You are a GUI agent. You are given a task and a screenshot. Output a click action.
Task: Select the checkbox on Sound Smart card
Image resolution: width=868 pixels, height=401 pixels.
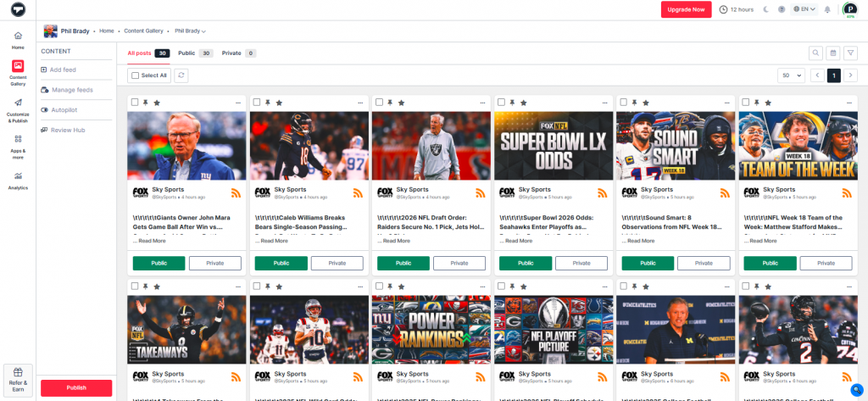pos(624,103)
